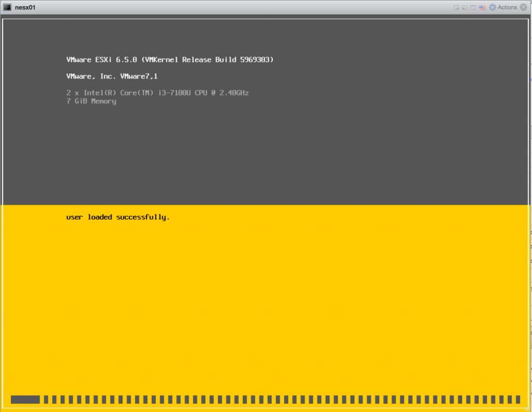Click the 'VMware, Inc. VMware7,1' line
Viewport: 532px width, 412px height.
[112, 76]
